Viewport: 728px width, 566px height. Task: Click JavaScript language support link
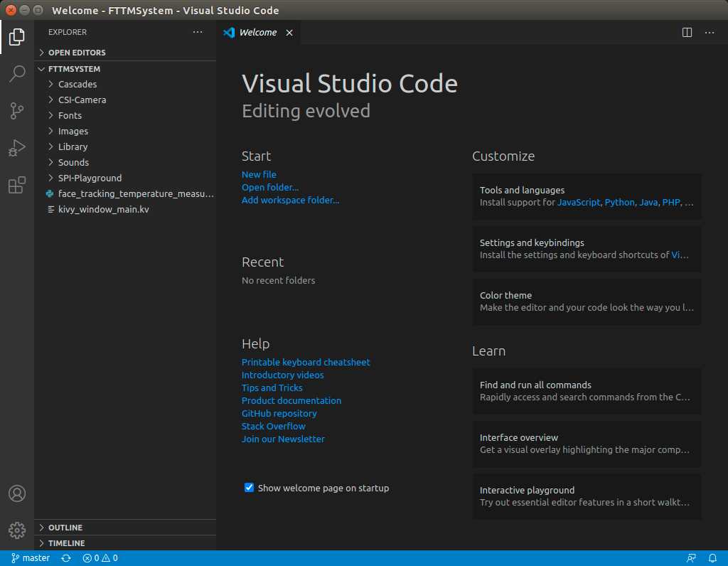coord(579,203)
